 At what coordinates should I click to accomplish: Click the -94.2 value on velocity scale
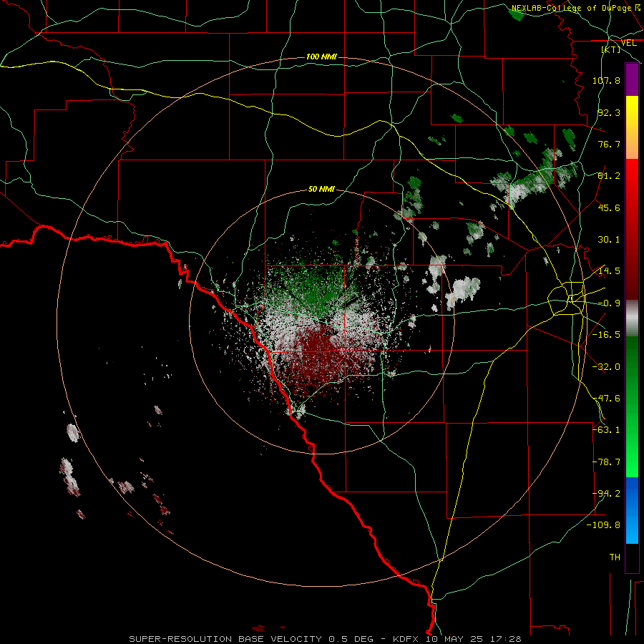[606, 493]
